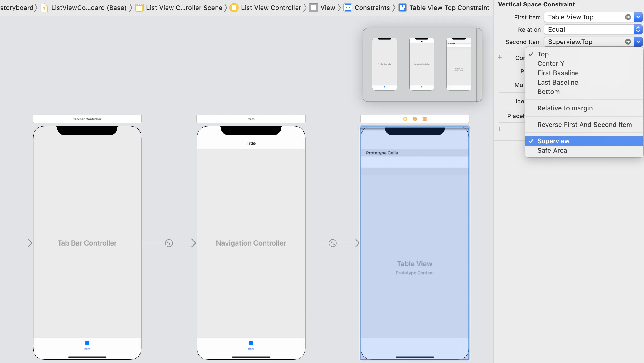Click the plus icon beside Constant row
Screen dimensions: 644x363
[x=500, y=58]
